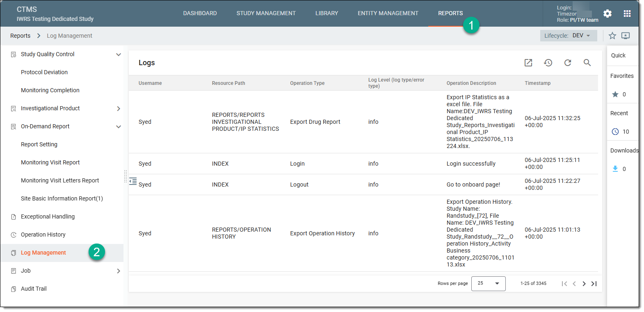Select the Export Operation History cell
The image size is (644, 312).
(322, 233)
